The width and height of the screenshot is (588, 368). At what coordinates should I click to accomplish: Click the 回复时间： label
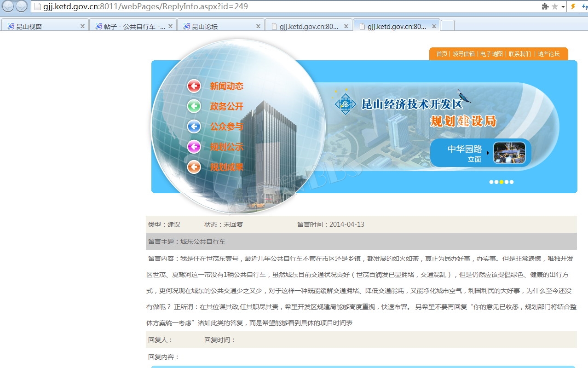click(220, 340)
